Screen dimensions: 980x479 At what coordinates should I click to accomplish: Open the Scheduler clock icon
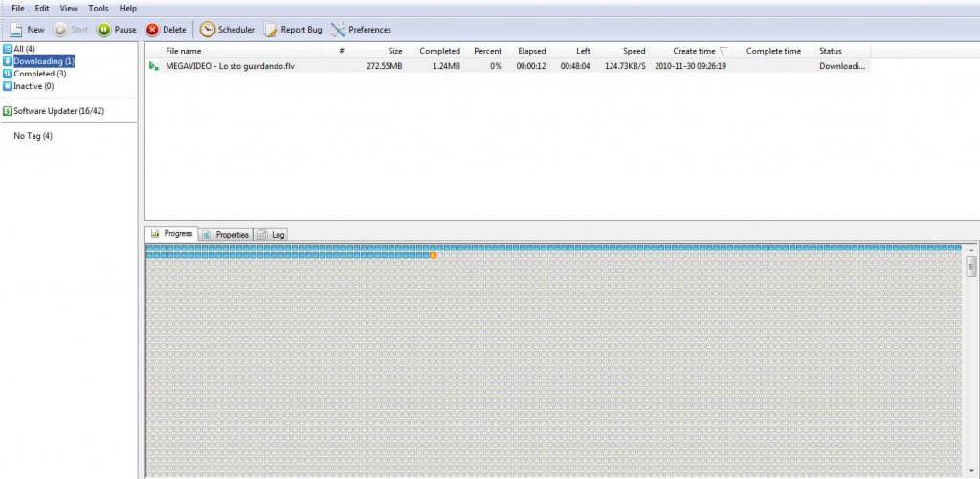tap(207, 30)
